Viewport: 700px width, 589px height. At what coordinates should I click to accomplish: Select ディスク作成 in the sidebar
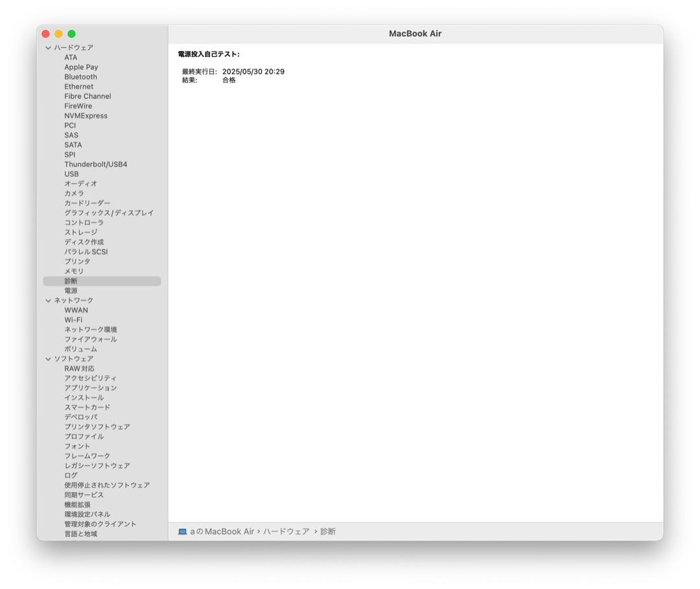[84, 242]
